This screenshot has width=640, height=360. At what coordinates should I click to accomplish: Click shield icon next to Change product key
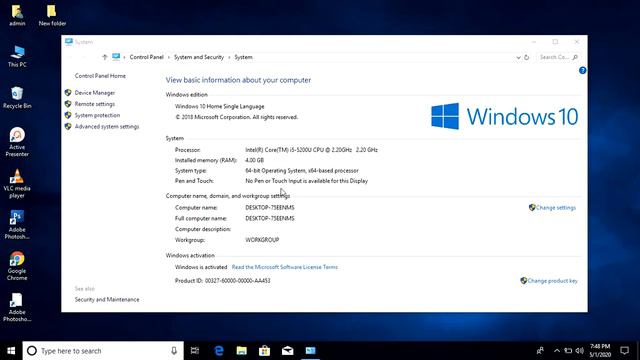point(524,280)
